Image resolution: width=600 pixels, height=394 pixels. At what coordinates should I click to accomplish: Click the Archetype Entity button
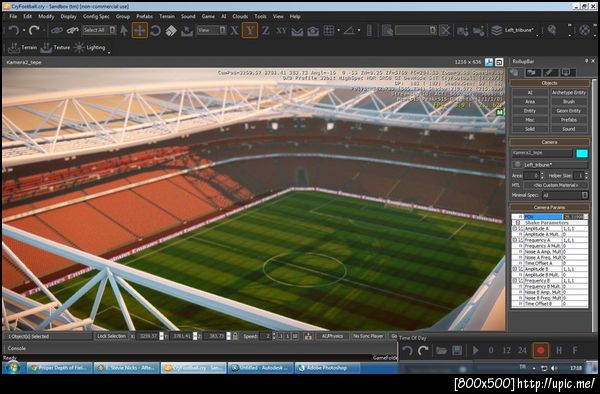pos(569,92)
